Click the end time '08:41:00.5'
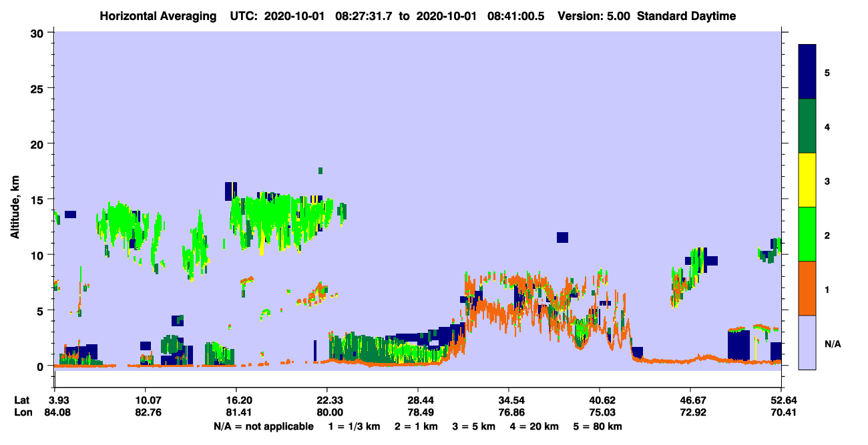 (517, 16)
